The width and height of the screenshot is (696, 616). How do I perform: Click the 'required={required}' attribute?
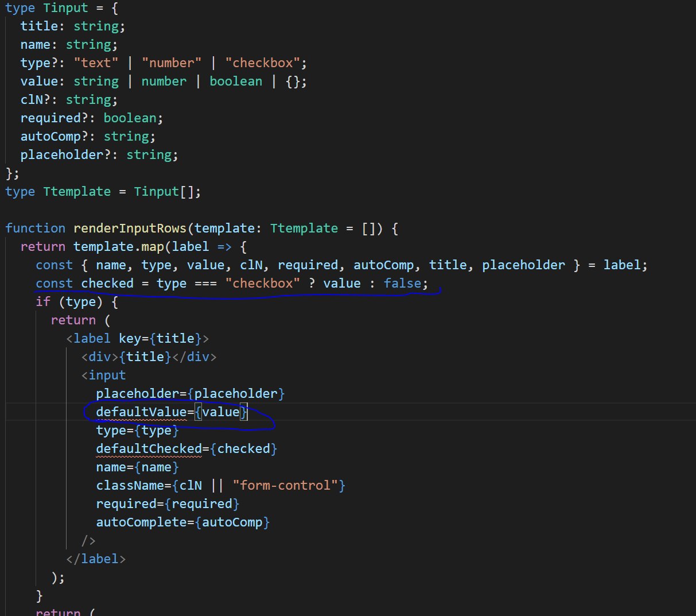(168, 504)
